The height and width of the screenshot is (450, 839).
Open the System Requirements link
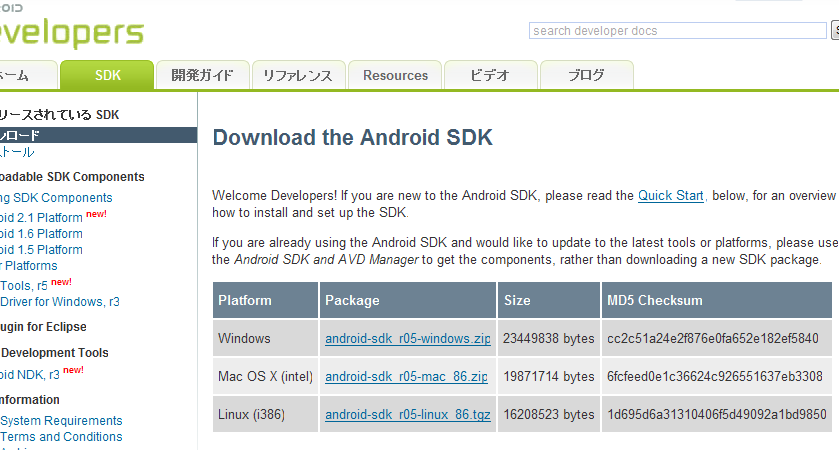(61, 421)
